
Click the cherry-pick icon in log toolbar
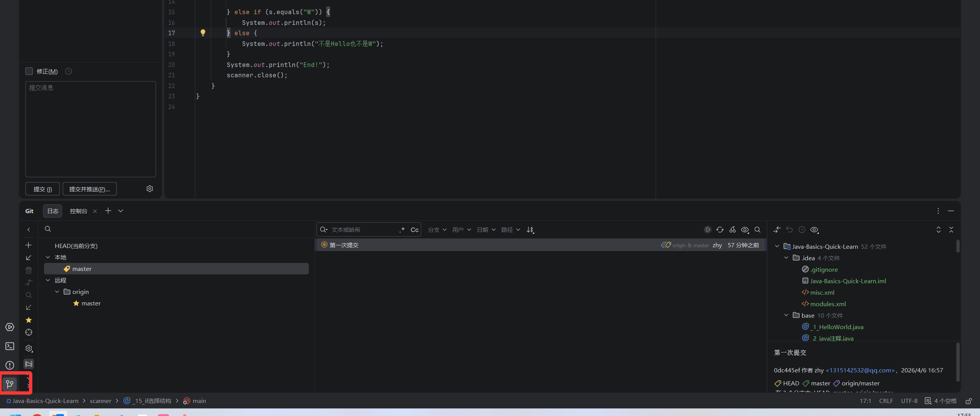click(x=732, y=230)
